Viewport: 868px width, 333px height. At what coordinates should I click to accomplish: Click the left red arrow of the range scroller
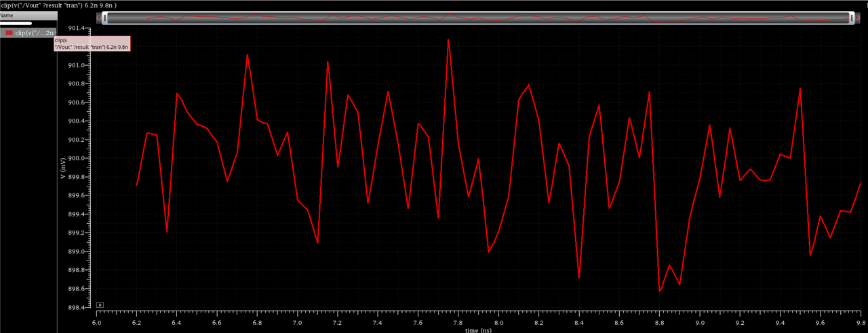tap(98, 17)
